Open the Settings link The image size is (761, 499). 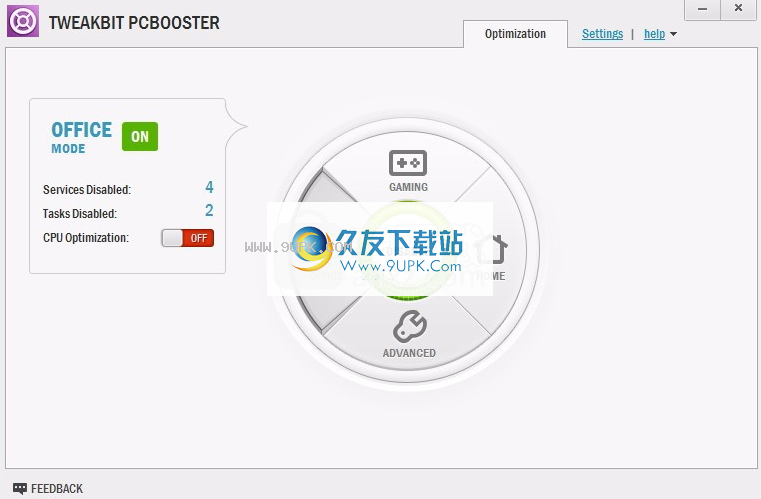(602, 34)
